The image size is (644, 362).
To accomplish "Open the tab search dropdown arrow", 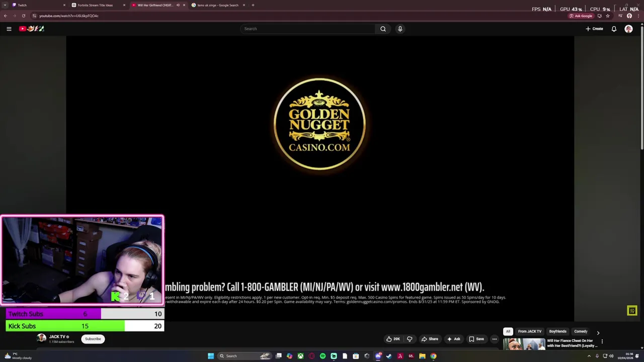I will (x=5, y=5).
